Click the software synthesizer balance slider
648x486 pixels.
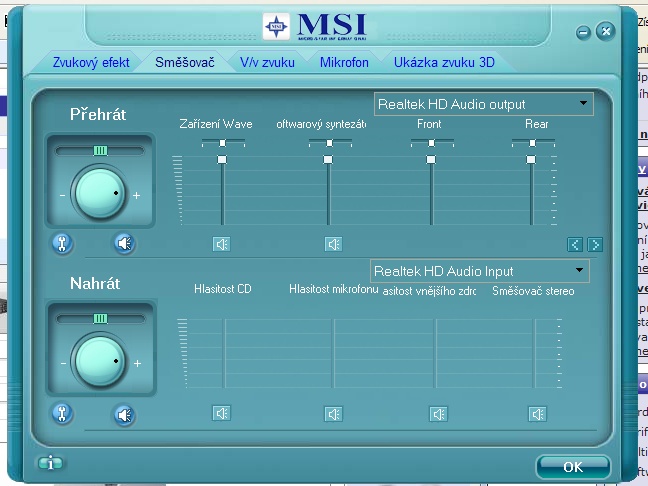330,143
